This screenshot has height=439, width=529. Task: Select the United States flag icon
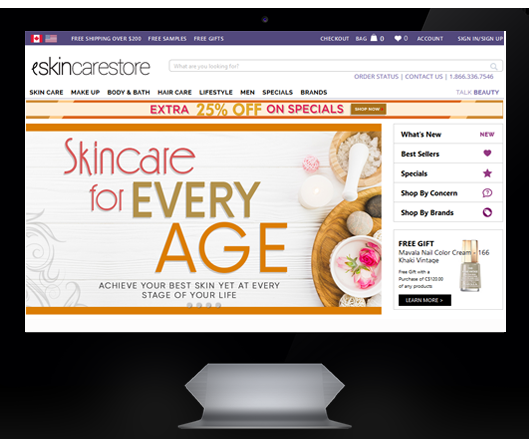[x=51, y=38]
